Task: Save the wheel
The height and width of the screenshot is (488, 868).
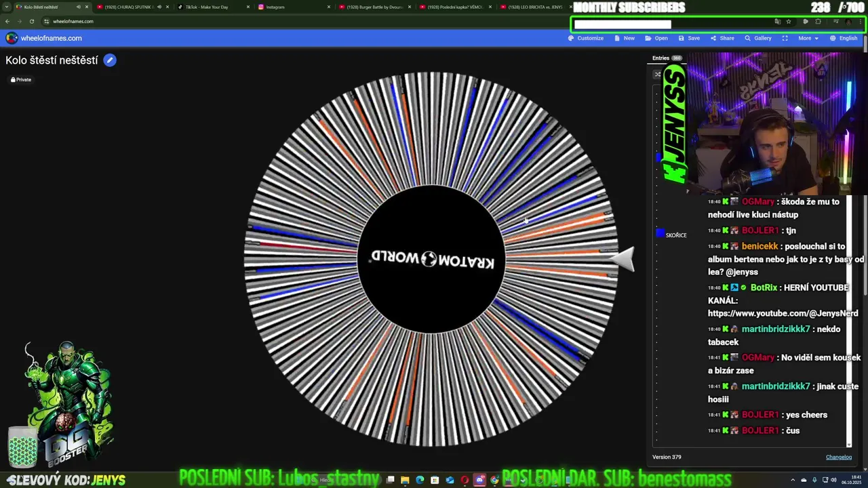Action: pyautogui.click(x=689, y=38)
